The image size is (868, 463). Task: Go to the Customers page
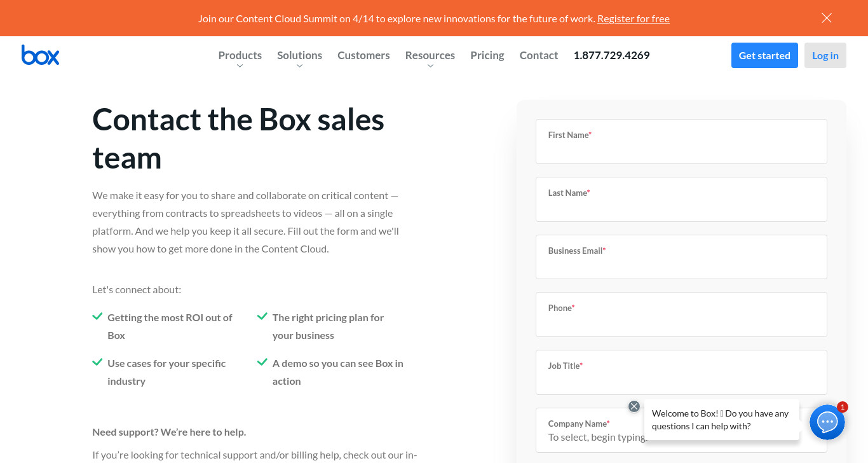pyautogui.click(x=363, y=55)
